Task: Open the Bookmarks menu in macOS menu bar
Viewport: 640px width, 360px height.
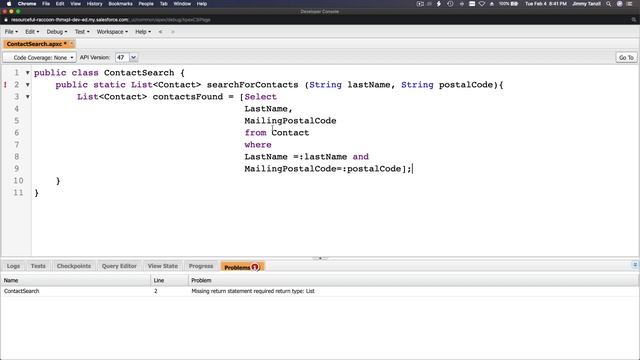Action: 120,4
